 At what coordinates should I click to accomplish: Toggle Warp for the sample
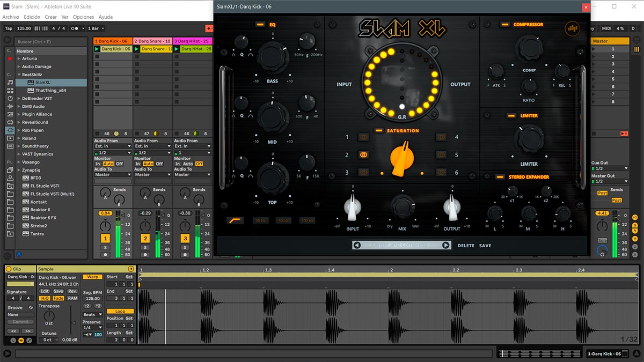click(93, 277)
